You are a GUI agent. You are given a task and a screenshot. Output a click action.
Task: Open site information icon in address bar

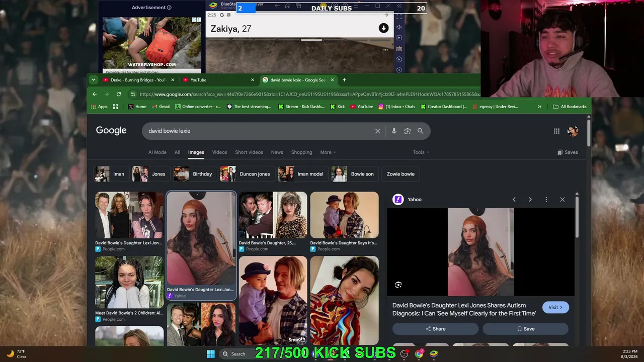click(x=133, y=94)
